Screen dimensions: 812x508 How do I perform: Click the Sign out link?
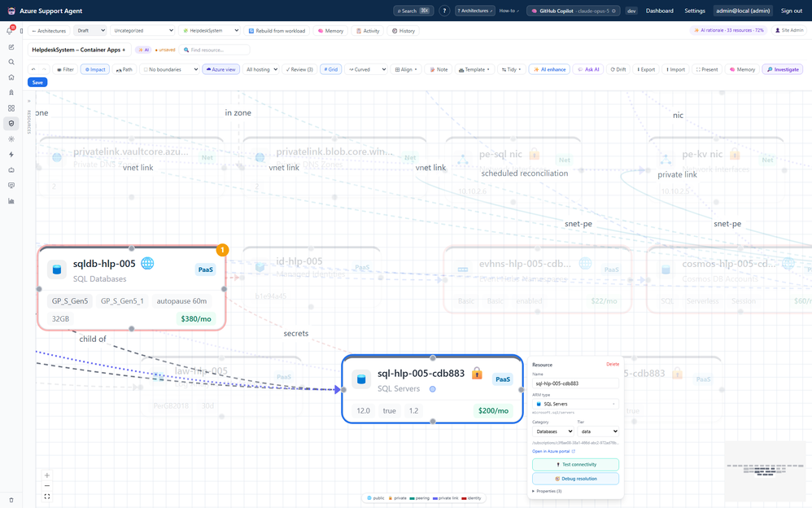click(x=792, y=11)
